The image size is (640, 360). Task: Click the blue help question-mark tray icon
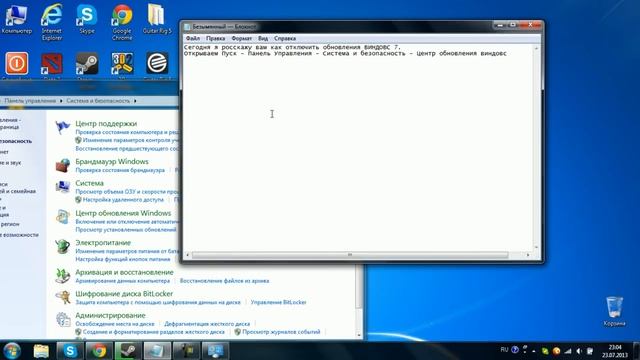[515, 350]
